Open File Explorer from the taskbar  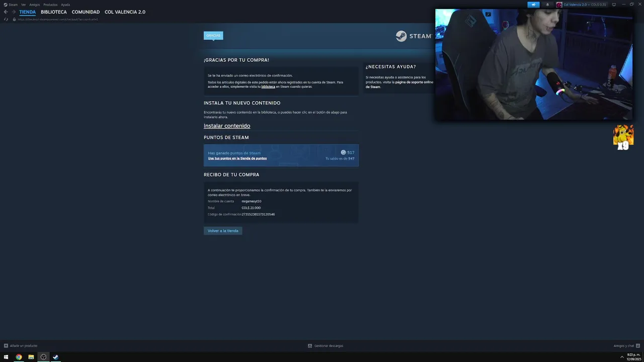pyautogui.click(x=31, y=357)
